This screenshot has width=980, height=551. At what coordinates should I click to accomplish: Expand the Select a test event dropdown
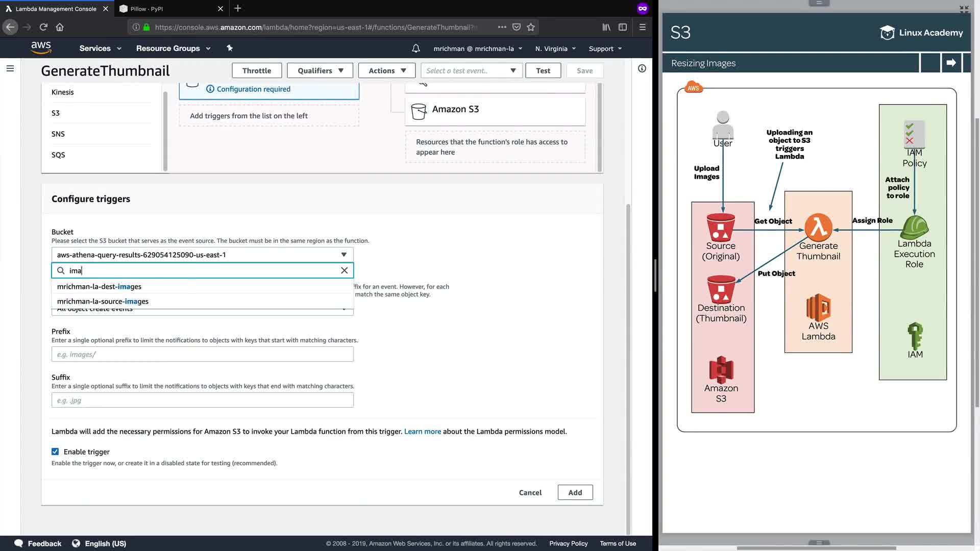pyautogui.click(x=471, y=70)
